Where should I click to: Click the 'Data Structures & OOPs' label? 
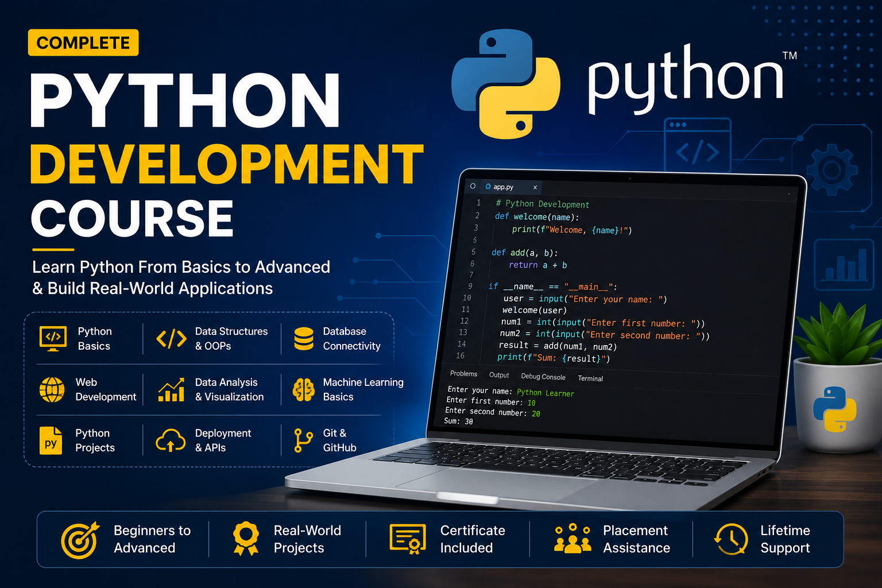(231, 339)
